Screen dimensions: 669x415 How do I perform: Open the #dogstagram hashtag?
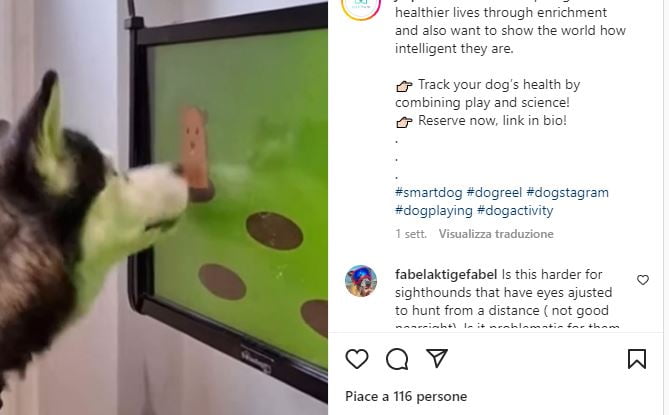(567, 192)
